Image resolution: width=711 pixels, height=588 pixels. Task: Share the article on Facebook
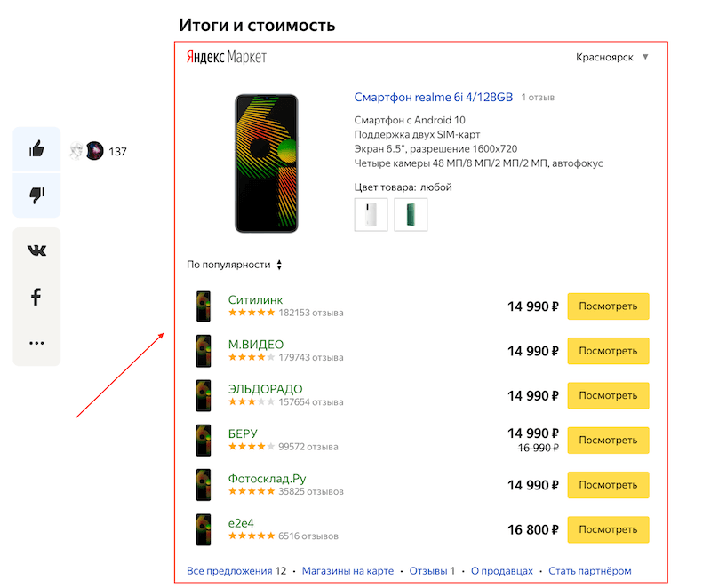(x=36, y=297)
